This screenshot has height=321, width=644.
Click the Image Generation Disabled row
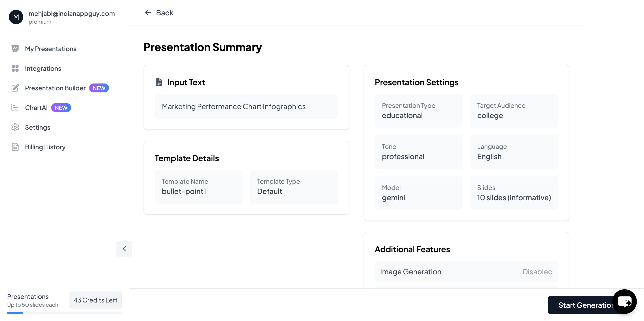coord(466,272)
